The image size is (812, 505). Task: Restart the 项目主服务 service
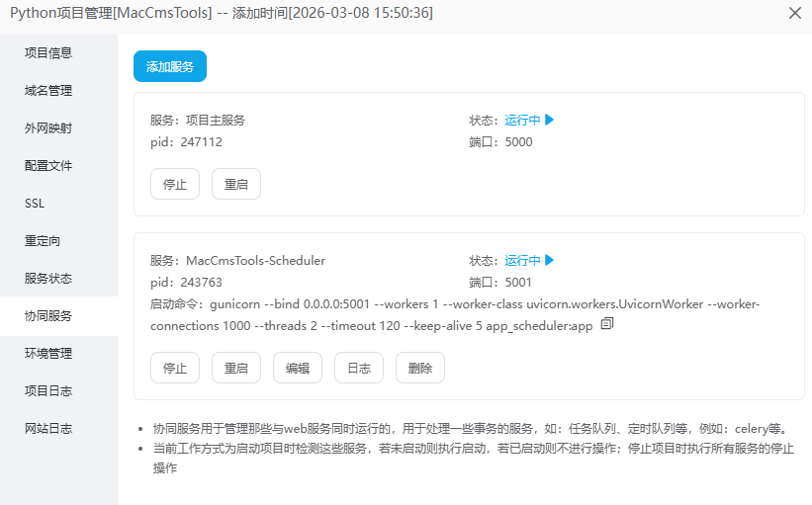point(236,184)
